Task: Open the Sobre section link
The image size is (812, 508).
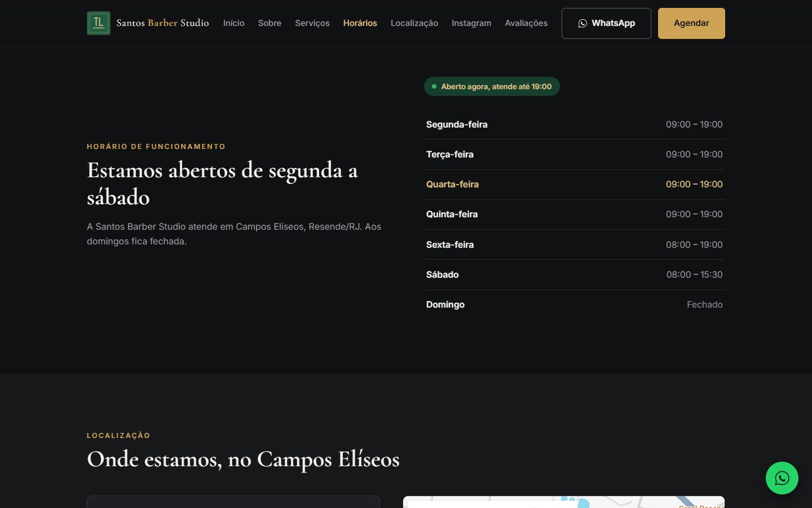Action: click(x=270, y=23)
